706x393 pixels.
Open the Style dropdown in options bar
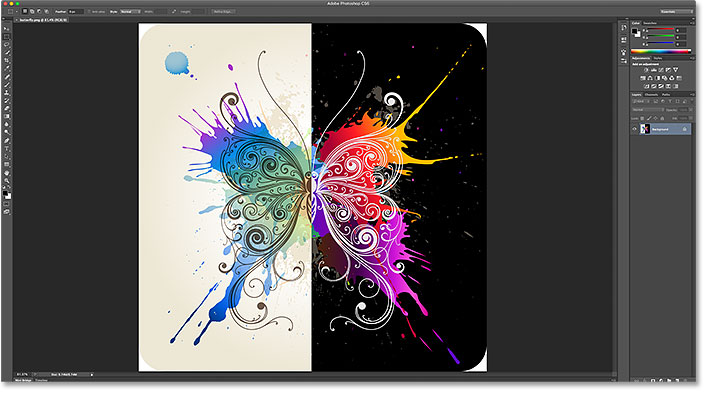(x=131, y=12)
